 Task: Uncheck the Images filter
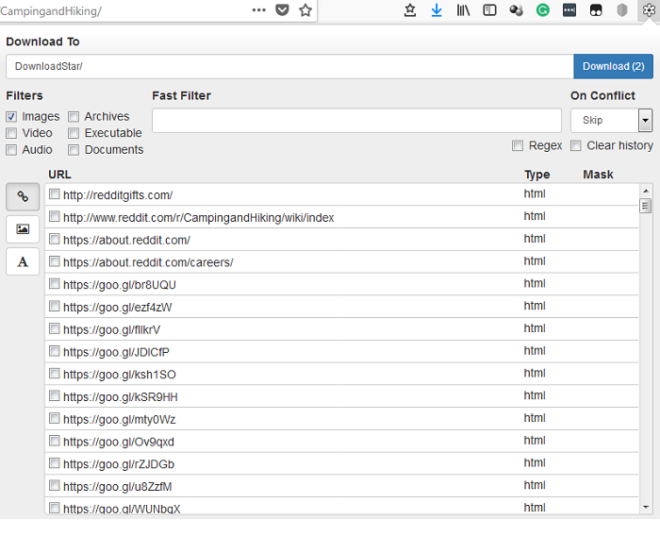[11, 117]
